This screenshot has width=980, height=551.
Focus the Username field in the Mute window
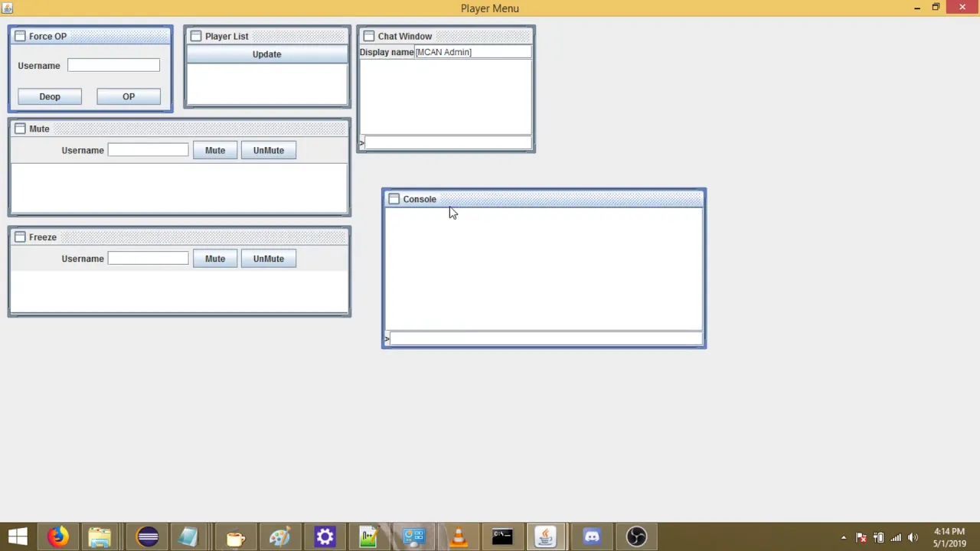click(x=148, y=150)
